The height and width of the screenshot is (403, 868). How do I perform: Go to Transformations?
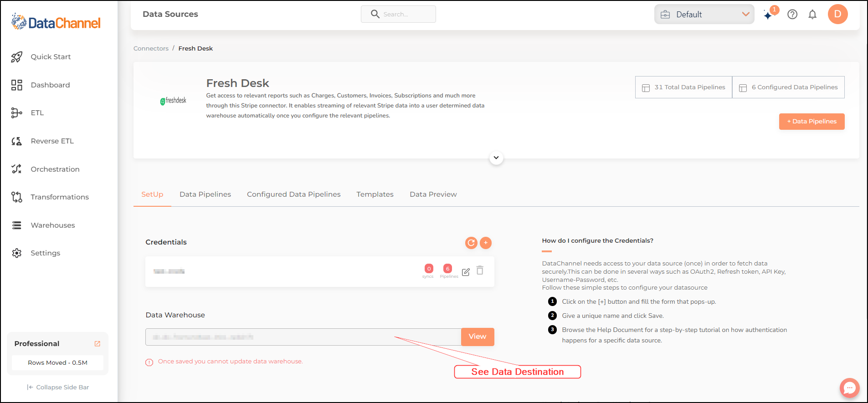point(60,197)
